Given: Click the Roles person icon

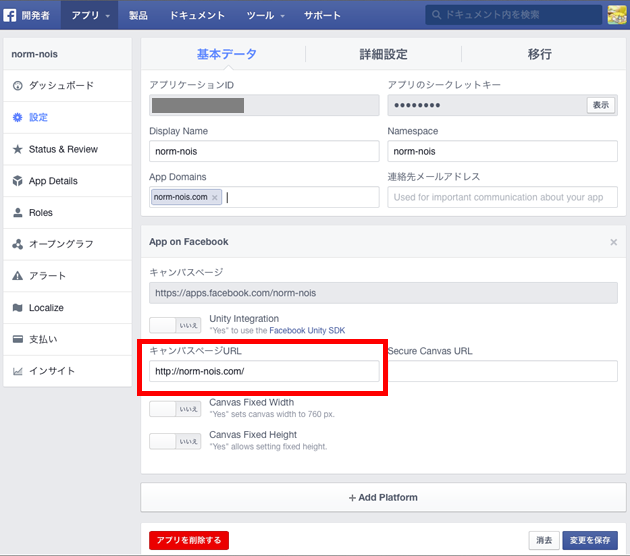Looking at the screenshot, I should point(18,213).
